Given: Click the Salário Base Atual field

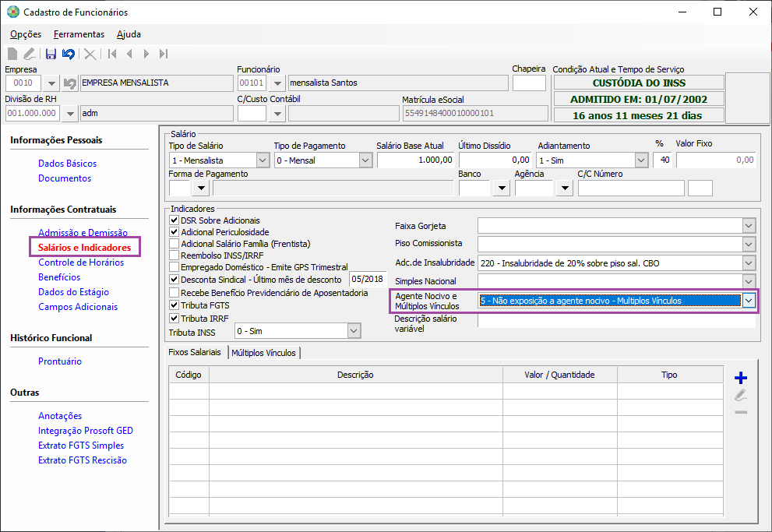Looking at the screenshot, I should (x=415, y=160).
